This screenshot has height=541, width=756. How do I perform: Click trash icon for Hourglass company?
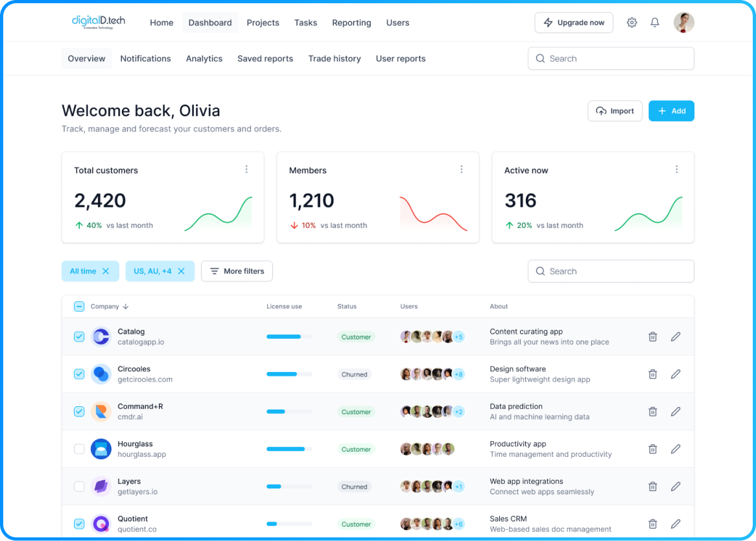click(653, 449)
